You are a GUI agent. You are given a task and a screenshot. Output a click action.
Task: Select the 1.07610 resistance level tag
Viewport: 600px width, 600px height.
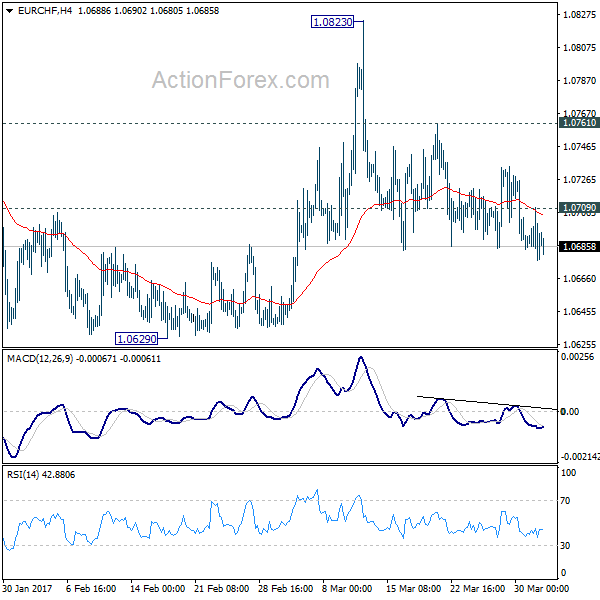(x=579, y=122)
